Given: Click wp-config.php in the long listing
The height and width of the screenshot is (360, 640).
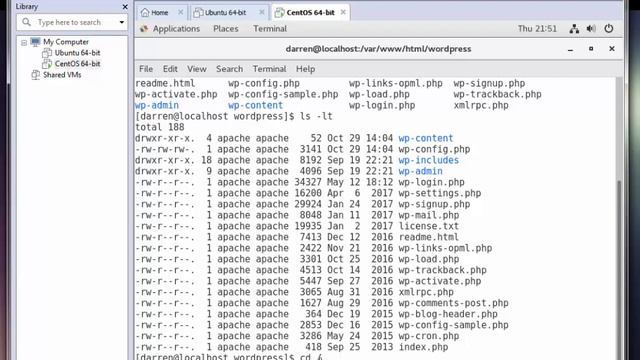Looking at the screenshot, I should coord(434,149).
